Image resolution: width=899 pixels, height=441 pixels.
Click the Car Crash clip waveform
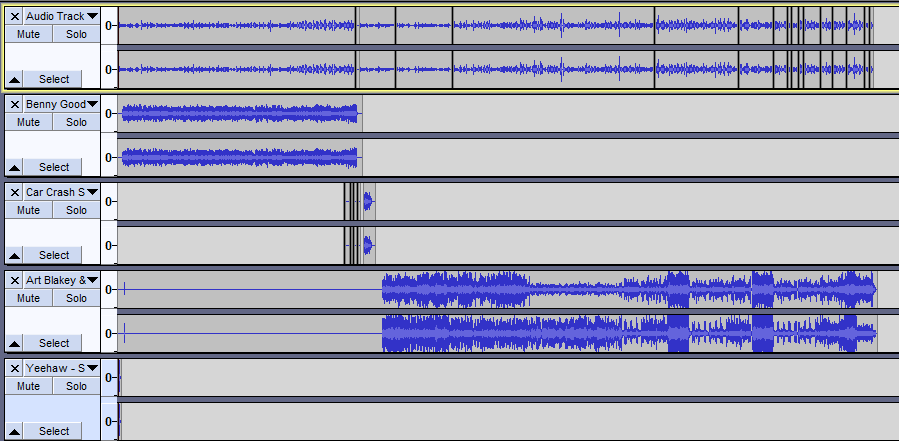pos(368,202)
